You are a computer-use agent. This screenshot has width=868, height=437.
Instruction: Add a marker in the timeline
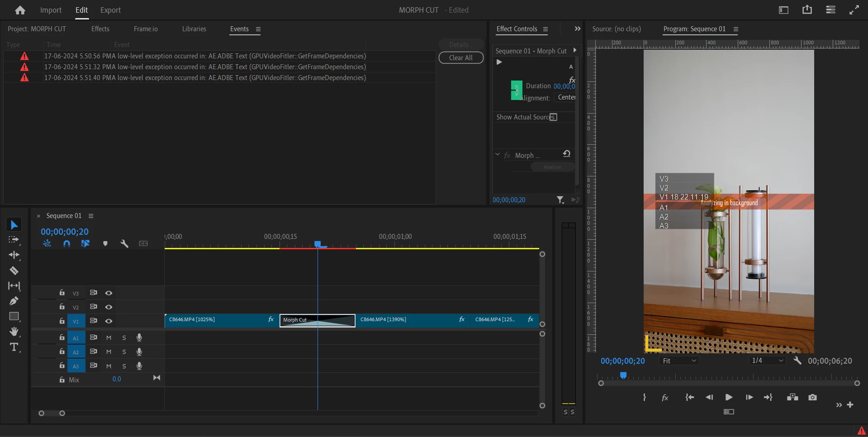(105, 244)
